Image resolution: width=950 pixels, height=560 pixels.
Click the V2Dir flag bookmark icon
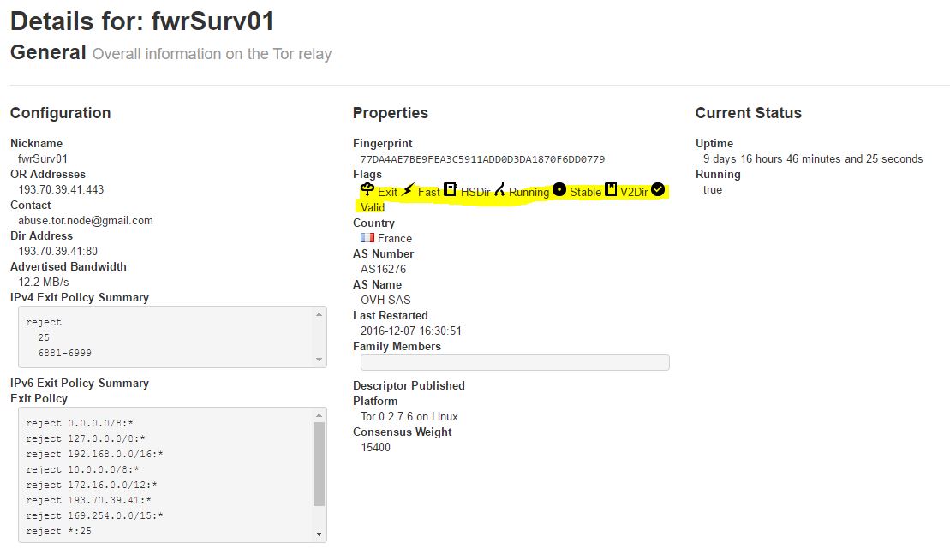point(611,190)
